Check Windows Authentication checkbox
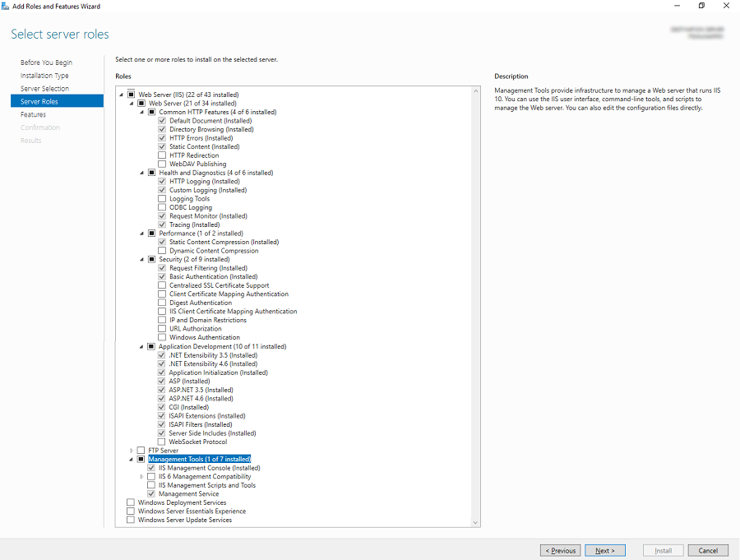 coord(162,337)
